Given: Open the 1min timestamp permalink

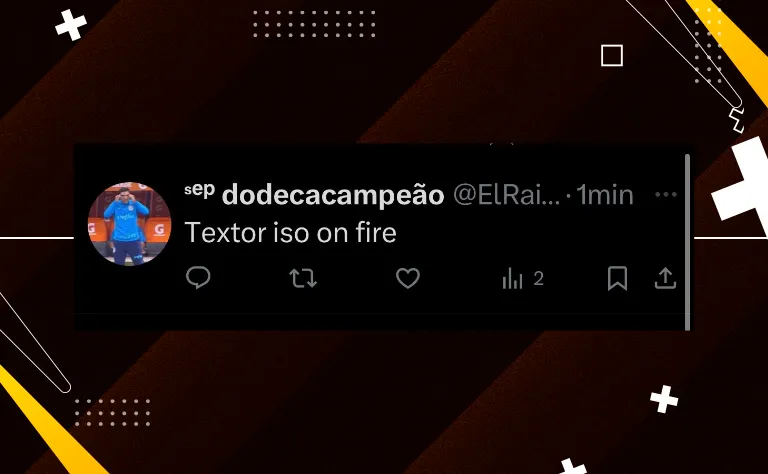Looking at the screenshot, I should click(605, 195).
